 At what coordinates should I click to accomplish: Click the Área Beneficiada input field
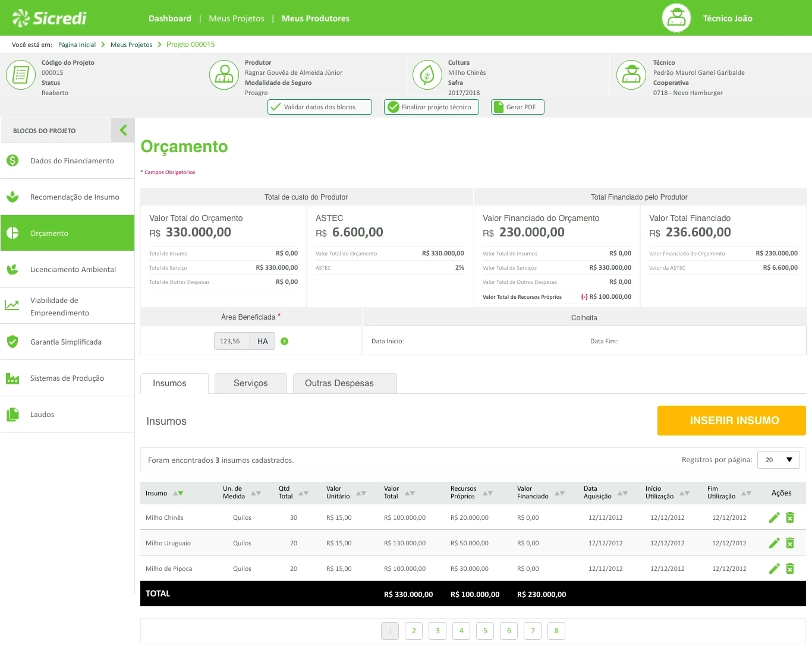tap(232, 341)
